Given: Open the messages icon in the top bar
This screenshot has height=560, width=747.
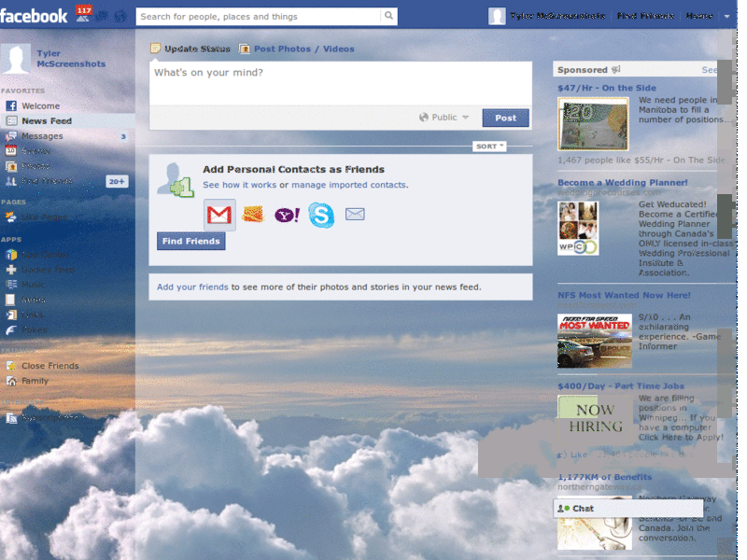Looking at the screenshot, I should pos(102,16).
